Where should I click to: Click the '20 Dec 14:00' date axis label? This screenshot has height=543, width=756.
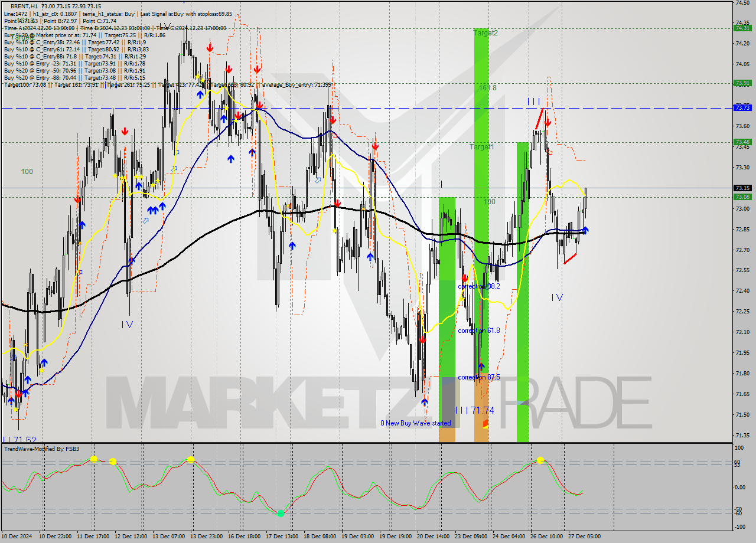tap(433, 537)
